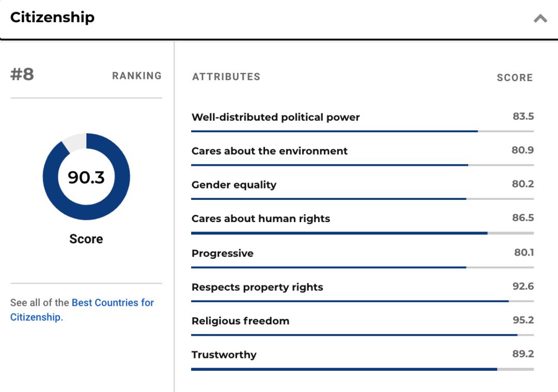Click Cares about human rights label

tap(260, 218)
